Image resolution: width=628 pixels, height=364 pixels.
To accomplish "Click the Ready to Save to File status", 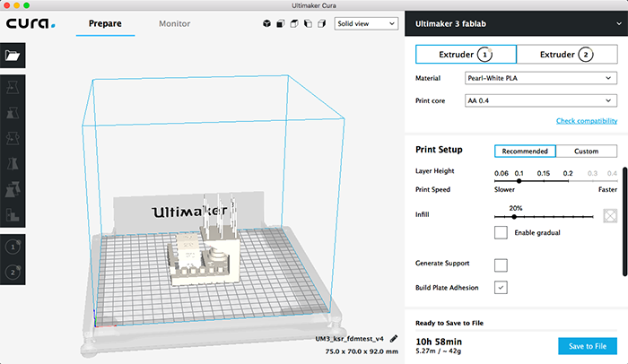I will 449,323.
